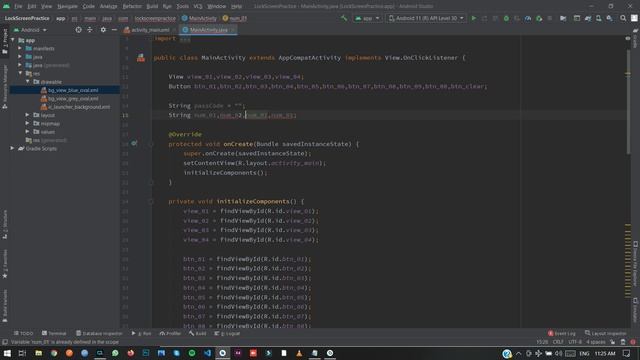Image resolution: width=640 pixels, height=360 pixels.
Task: Open the Navigate menu
Action: click(x=67, y=6)
